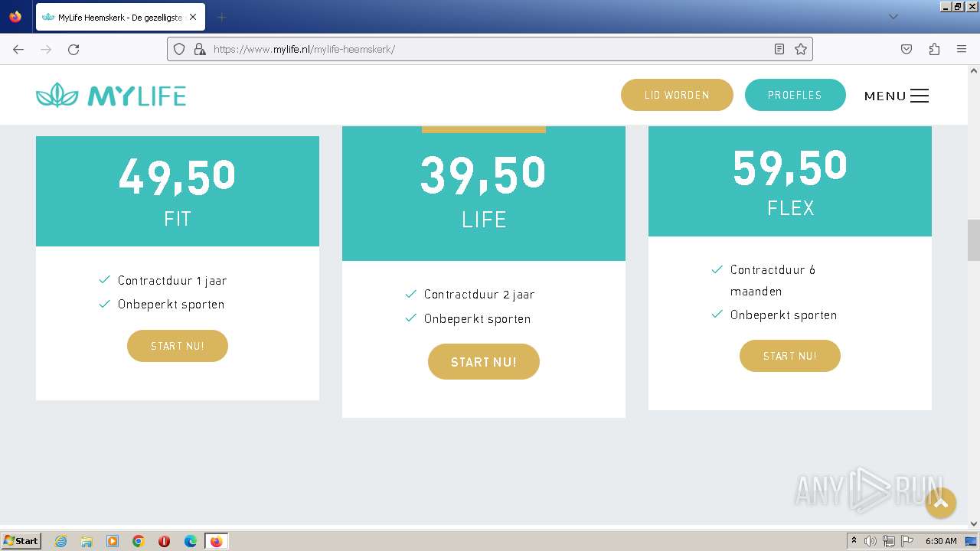Click START NU under FLEX plan
Image resolution: width=980 pixels, height=551 pixels.
point(790,356)
